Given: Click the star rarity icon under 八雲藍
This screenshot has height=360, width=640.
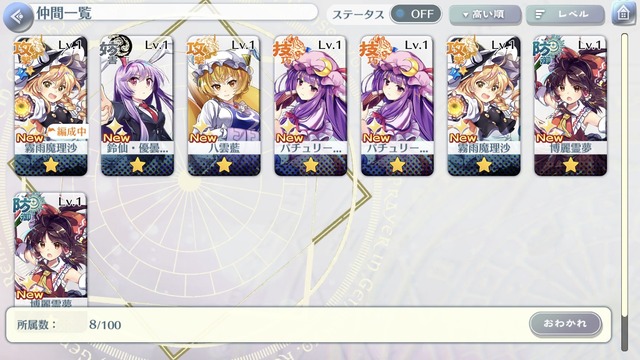Looking at the screenshot, I should (x=224, y=165).
